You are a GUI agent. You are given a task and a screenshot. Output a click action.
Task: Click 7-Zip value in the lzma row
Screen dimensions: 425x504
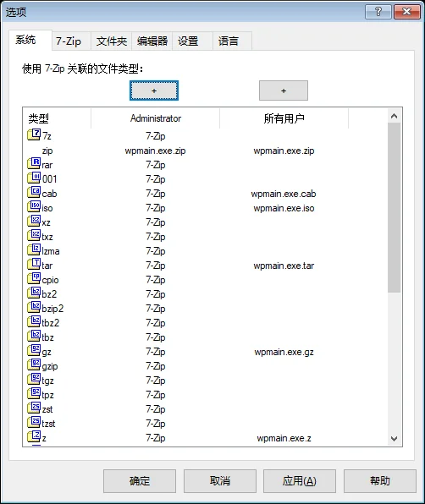coord(156,251)
